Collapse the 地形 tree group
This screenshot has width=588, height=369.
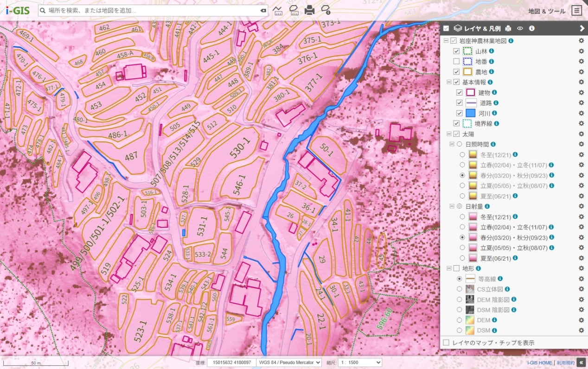pyautogui.click(x=449, y=268)
